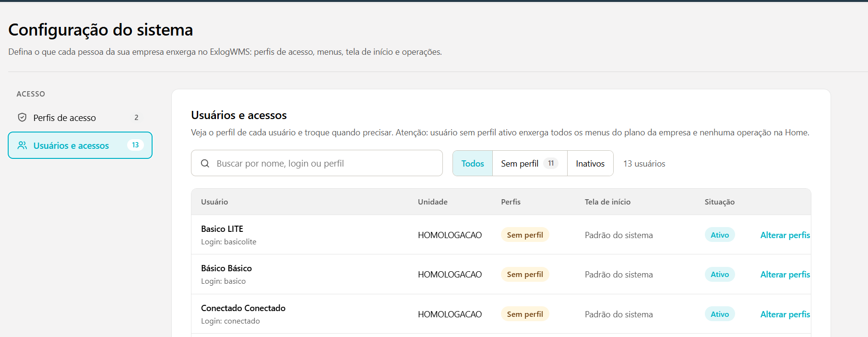Screen dimensions: 868x337
Task: Select the Sem perfil filter tab
Action: (530, 163)
